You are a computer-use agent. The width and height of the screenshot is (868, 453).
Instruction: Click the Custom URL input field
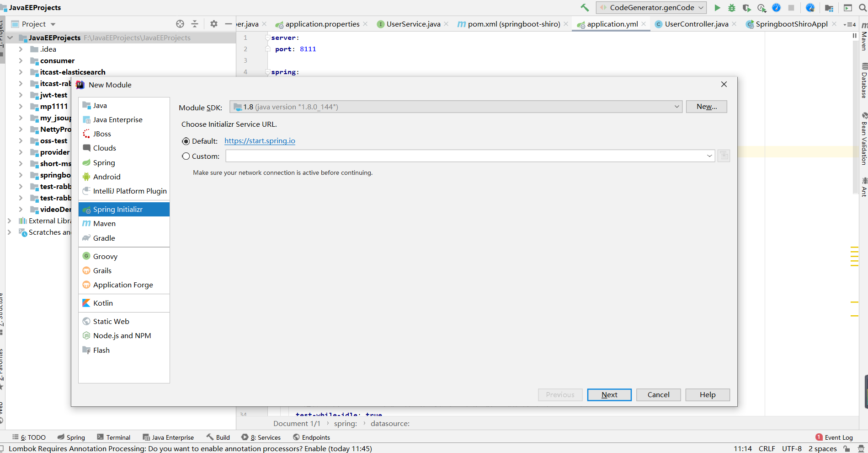[x=465, y=156]
